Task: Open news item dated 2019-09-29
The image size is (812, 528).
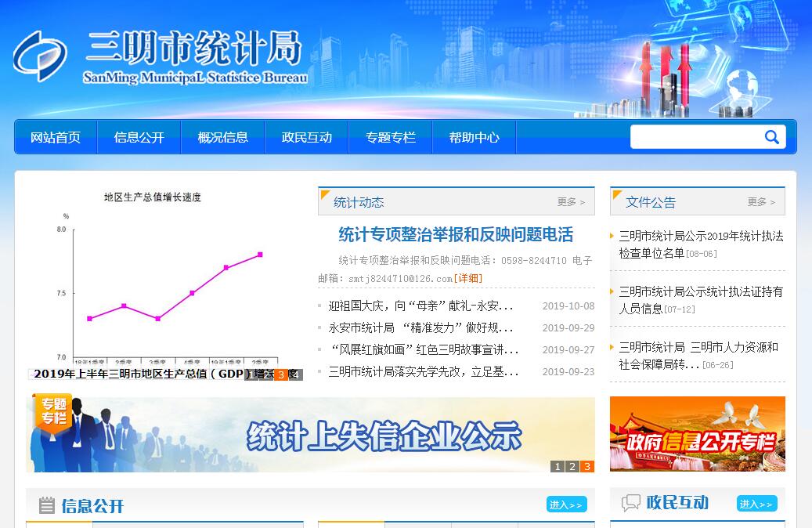Action: click(421, 328)
